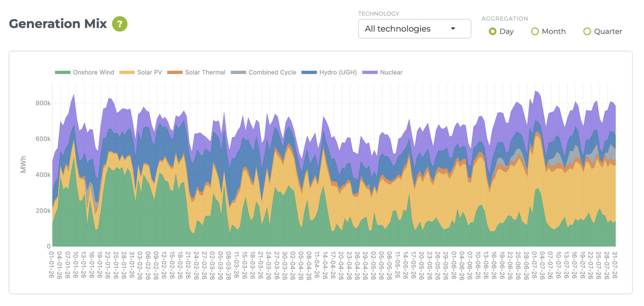
Task: Click the 200k y-axis label
Action: (x=43, y=211)
